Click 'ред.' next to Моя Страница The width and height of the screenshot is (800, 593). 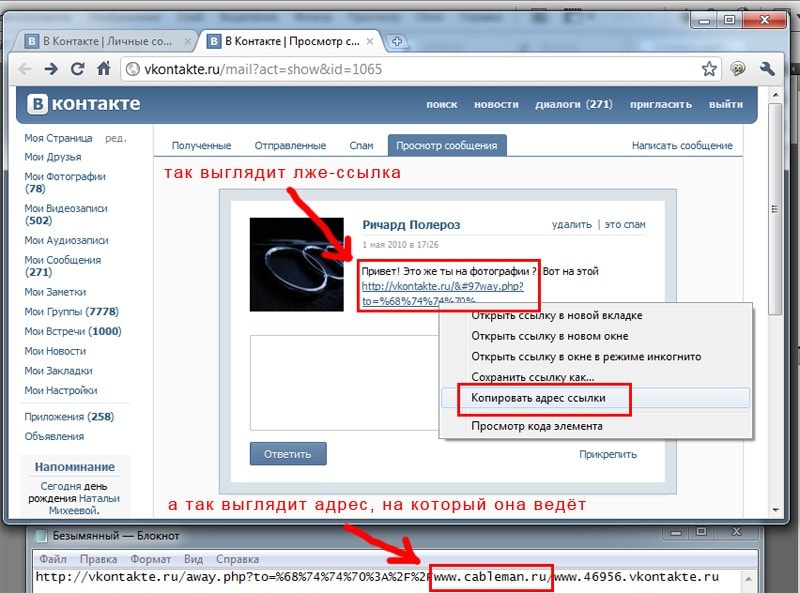click(x=116, y=138)
